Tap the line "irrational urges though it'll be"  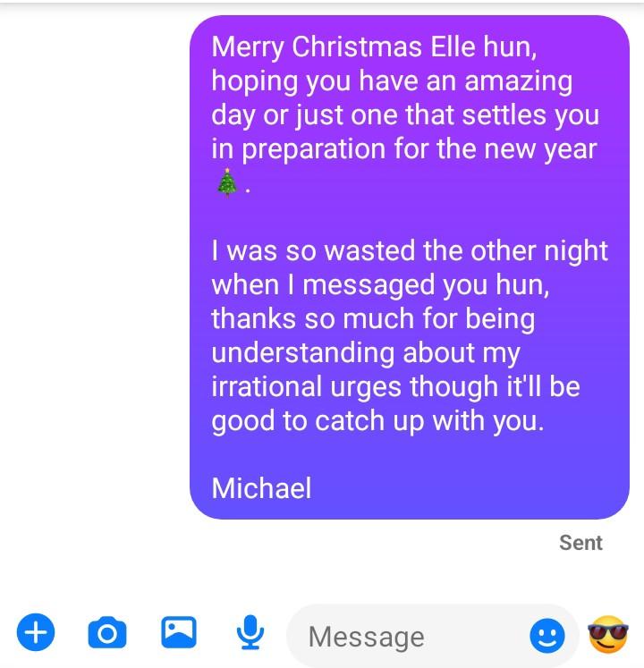[396, 387]
